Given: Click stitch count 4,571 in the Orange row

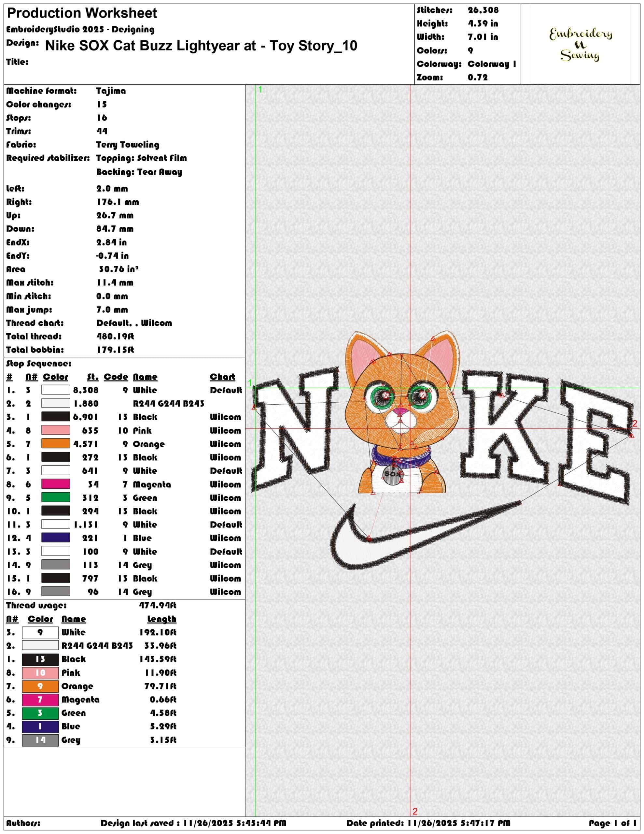Looking at the screenshot, I should point(86,444).
